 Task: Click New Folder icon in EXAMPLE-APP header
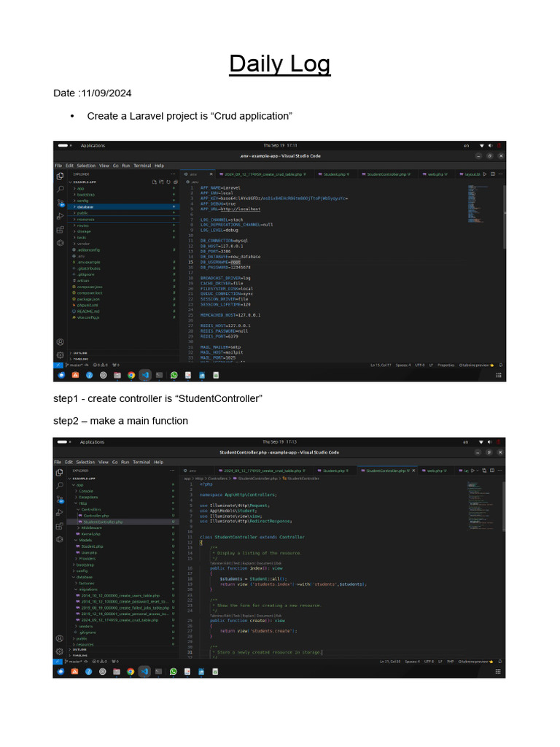[161, 182]
